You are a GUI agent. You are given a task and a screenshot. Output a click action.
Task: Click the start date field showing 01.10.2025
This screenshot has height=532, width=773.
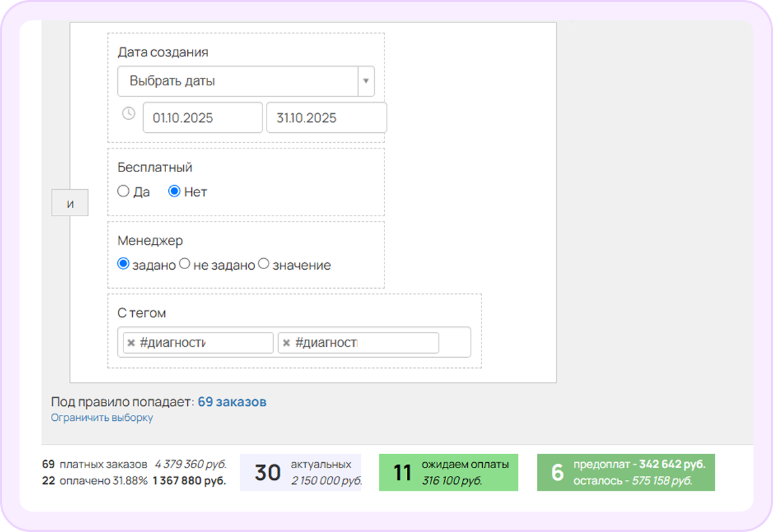click(x=202, y=117)
